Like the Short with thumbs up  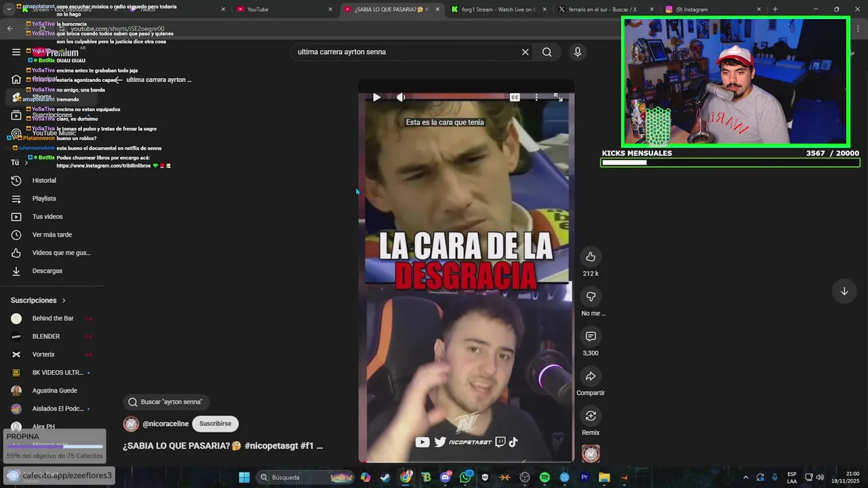pos(591,257)
